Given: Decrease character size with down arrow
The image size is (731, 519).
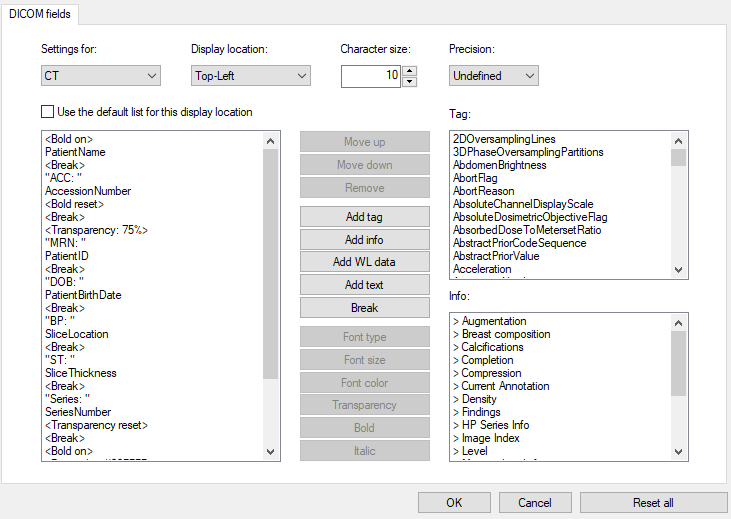Looking at the screenshot, I should pos(410,82).
